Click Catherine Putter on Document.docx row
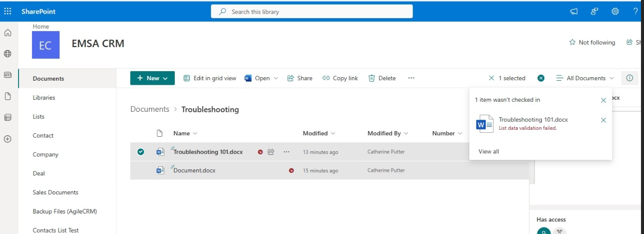This screenshot has height=234, width=644. tap(386, 170)
